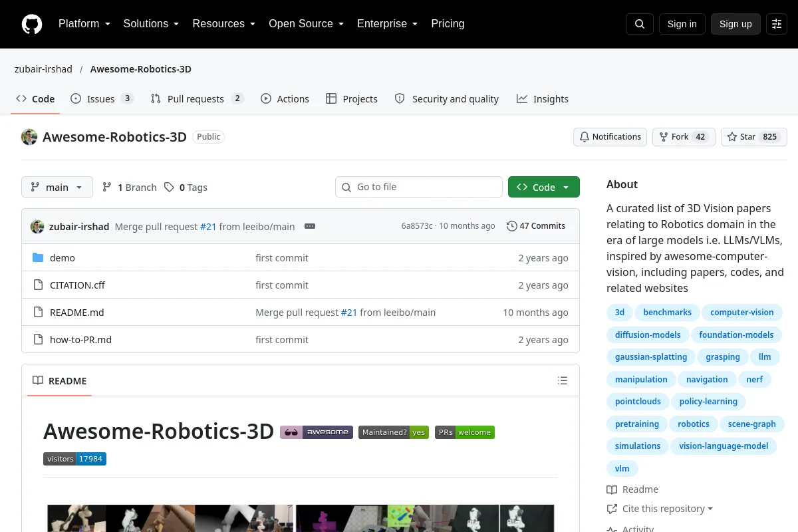This screenshot has height=532, width=798.
Task: Click the zubair-irshad avatar beside repo title
Action: [x=29, y=137]
